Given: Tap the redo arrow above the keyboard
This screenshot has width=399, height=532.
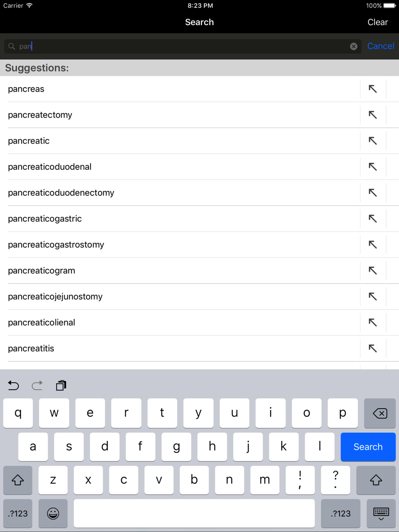Looking at the screenshot, I should click(37, 385).
